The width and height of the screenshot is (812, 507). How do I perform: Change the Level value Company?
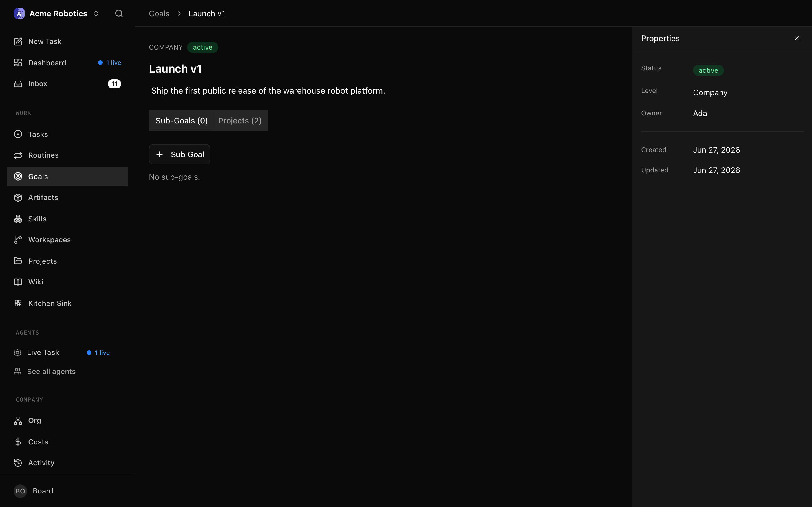tap(710, 93)
